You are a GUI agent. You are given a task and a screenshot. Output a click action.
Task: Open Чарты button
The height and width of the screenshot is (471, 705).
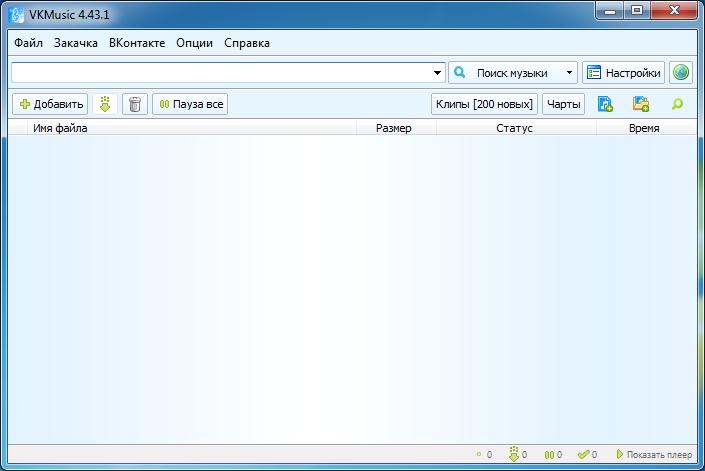tap(563, 104)
